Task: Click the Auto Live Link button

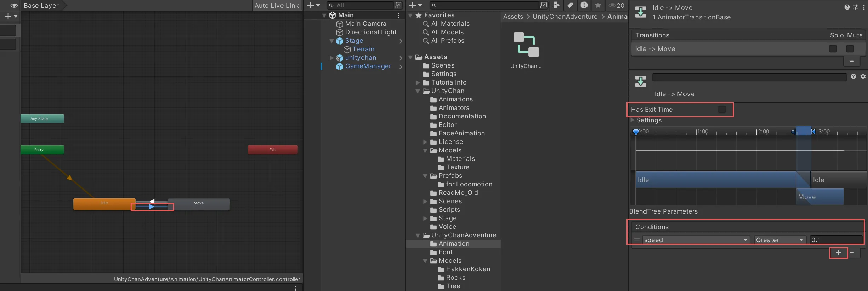Action: pos(276,5)
